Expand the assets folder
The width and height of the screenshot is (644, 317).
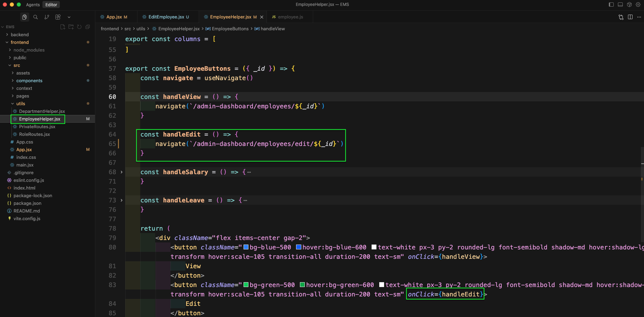[x=47, y=73]
